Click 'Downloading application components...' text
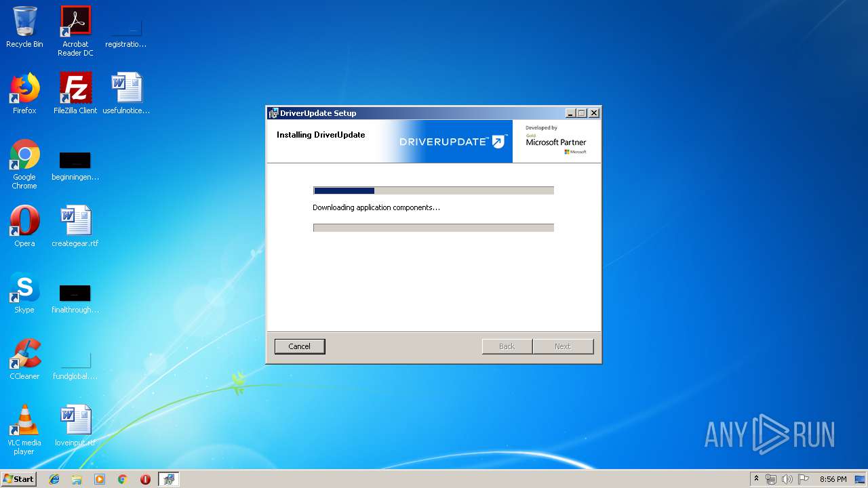Image resolution: width=868 pixels, height=488 pixels. [376, 207]
